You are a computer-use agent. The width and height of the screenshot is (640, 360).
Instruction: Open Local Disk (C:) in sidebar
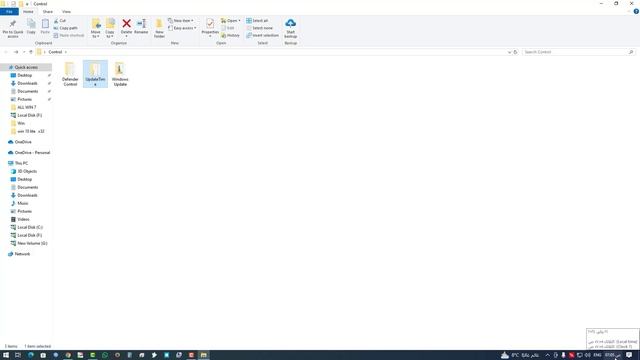(30, 227)
